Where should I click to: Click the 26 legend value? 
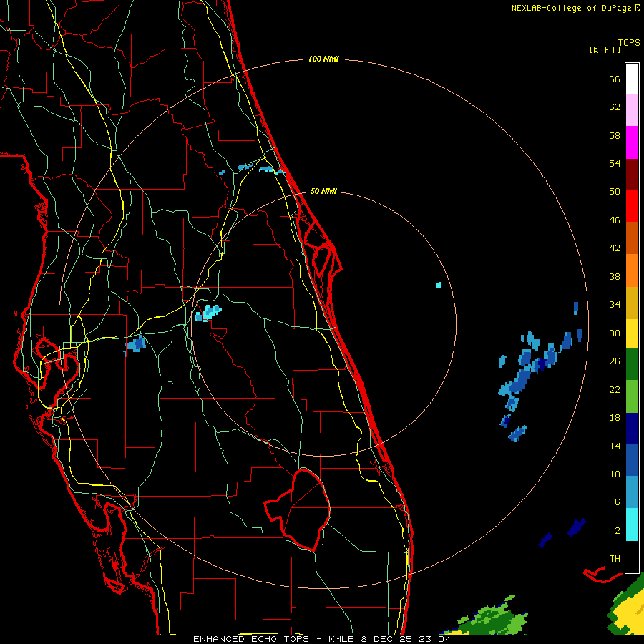[x=615, y=361]
